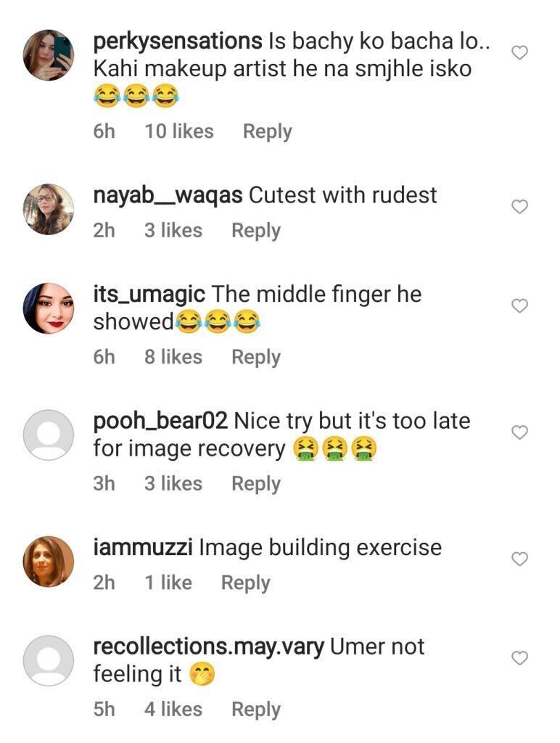Tap heart next to pooh_bear02 comment
Screen dimensions: 560x743
click(519, 432)
